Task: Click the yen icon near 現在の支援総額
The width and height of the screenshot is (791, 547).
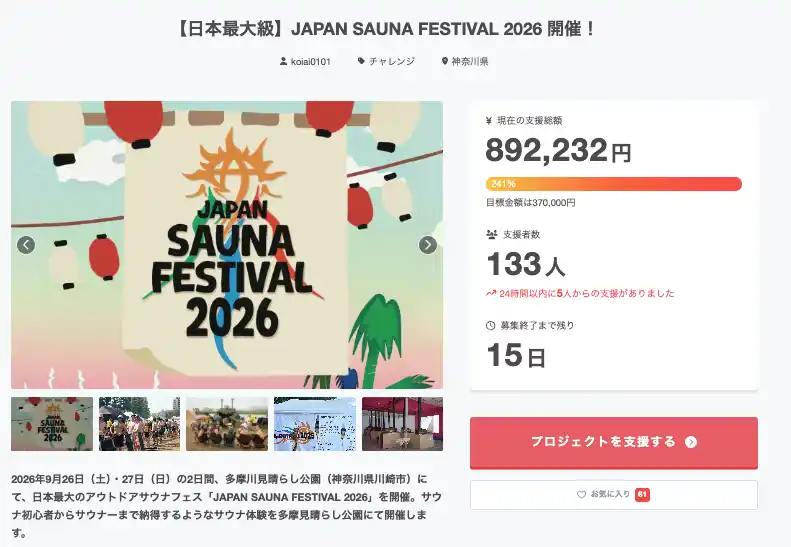Action: point(490,121)
